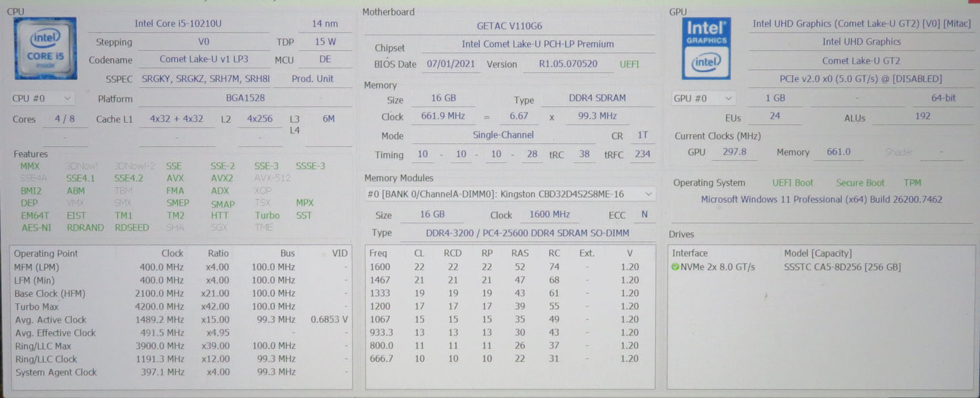Click the Windows 11 Professional OS text

tap(821, 199)
